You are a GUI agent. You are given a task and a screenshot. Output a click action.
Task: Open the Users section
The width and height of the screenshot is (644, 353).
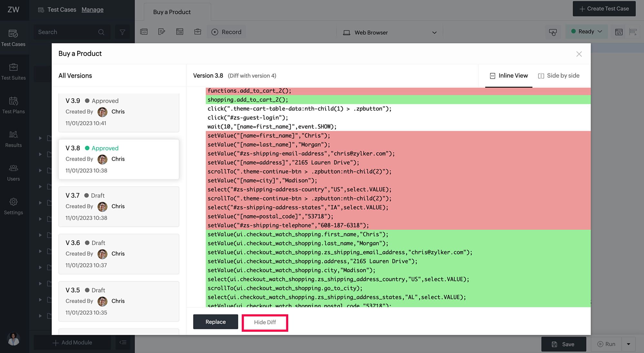[13, 173]
